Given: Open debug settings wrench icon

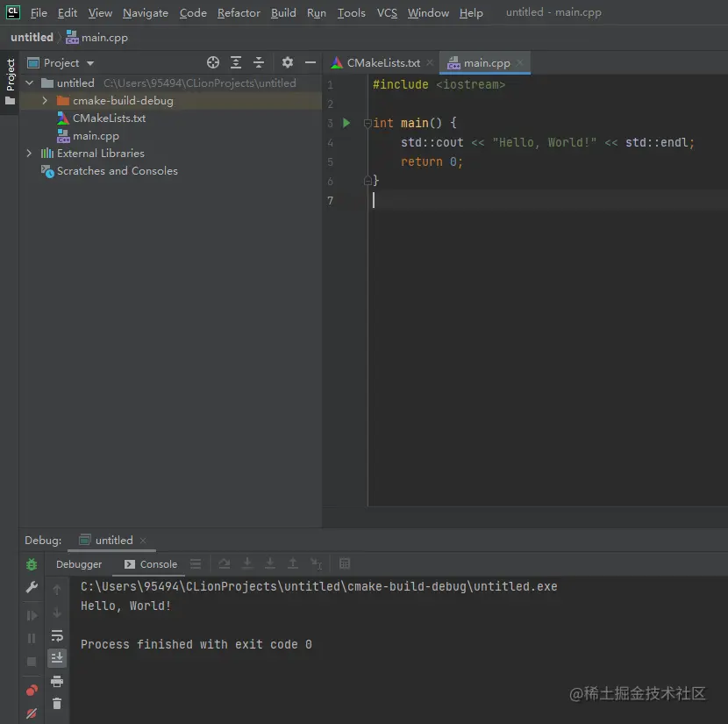Looking at the screenshot, I should pyautogui.click(x=32, y=587).
